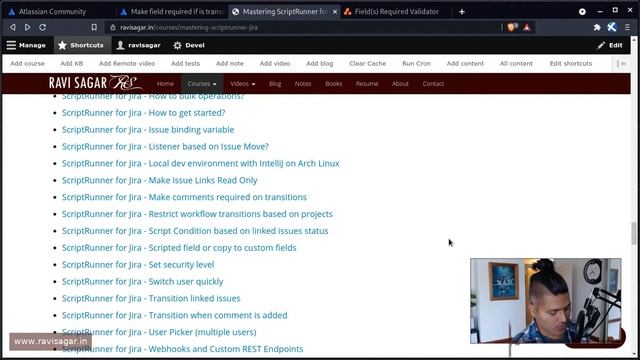Open the browser hamburger menu
This screenshot has height=360, width=640.
click(x=627, y=27)
